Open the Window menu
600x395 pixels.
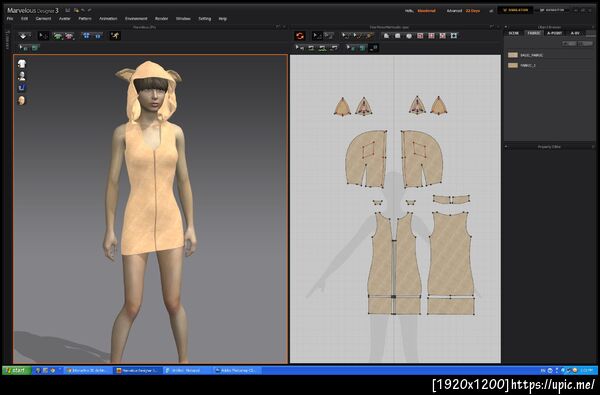click(x=183, y=18)
